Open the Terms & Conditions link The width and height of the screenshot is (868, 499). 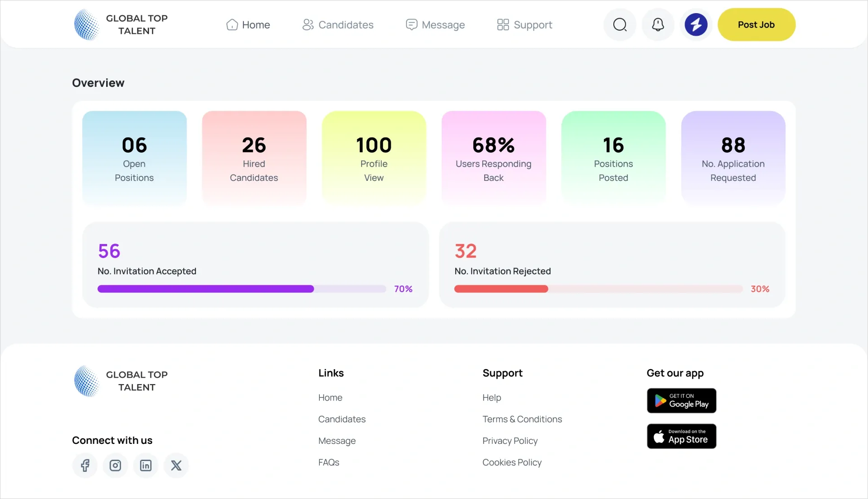coord(522,419)
